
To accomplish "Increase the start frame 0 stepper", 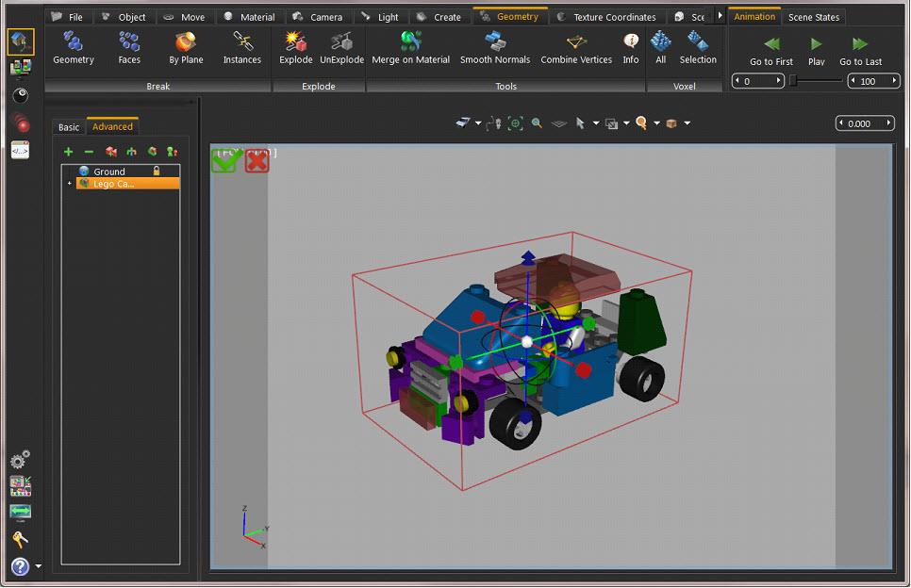I will pos(779,81).
